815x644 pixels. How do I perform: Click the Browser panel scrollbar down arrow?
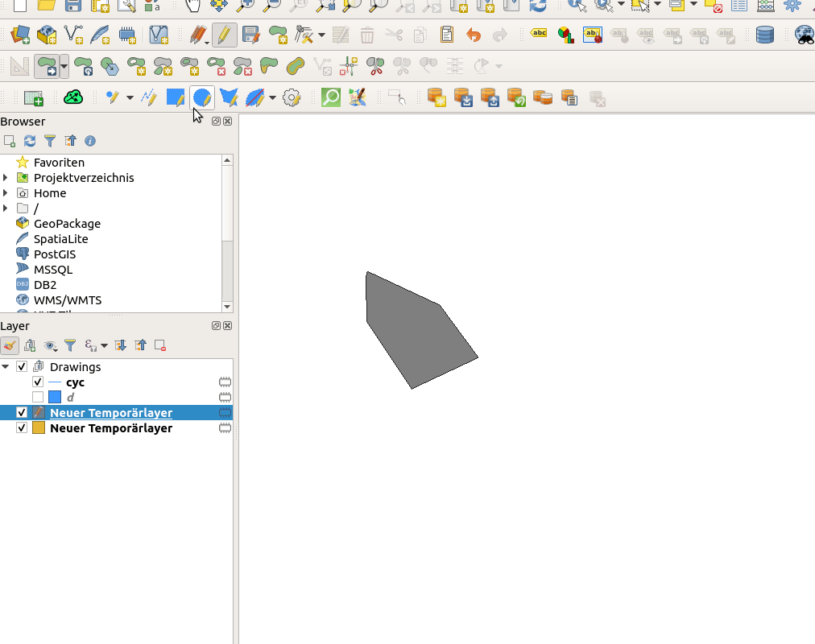(x=227, y=307)
